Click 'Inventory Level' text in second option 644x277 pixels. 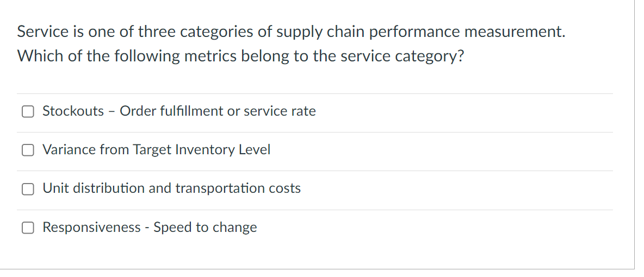click(x=222, y=150)
